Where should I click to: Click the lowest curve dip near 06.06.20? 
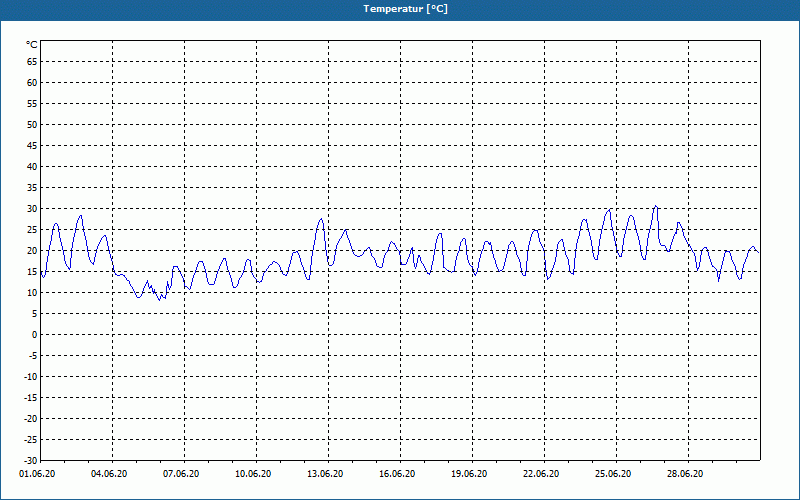tap(159, 299)
